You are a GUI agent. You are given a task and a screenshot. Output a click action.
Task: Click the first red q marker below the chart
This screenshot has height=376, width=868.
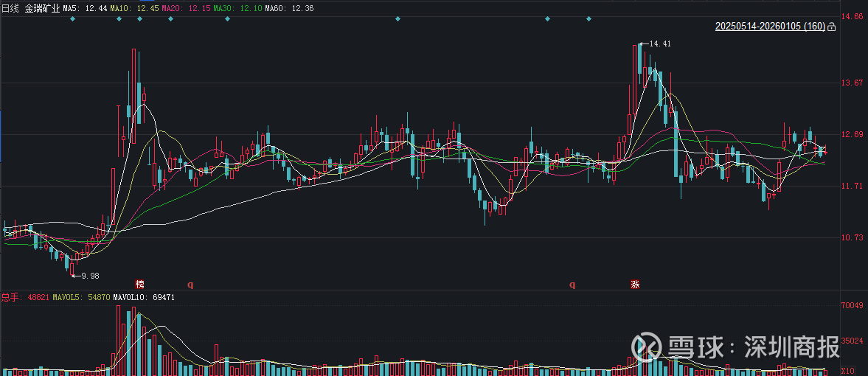190,284
